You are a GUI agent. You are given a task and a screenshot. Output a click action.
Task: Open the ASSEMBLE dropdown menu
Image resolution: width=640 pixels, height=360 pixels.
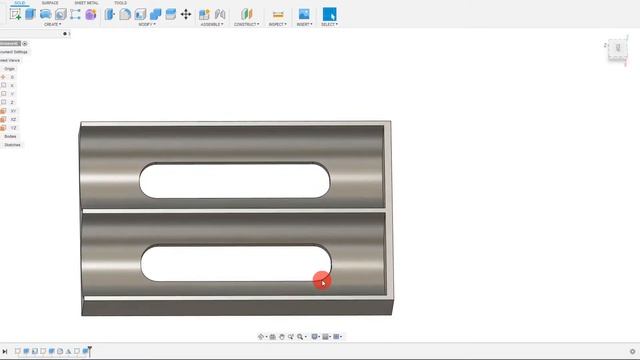point(212,24)
